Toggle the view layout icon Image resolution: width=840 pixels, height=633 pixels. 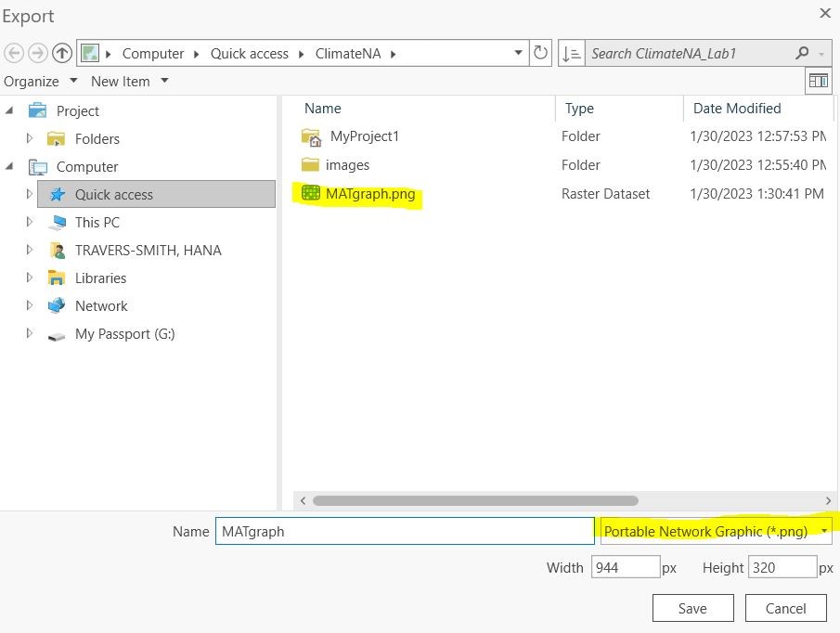tap(818, 82)
